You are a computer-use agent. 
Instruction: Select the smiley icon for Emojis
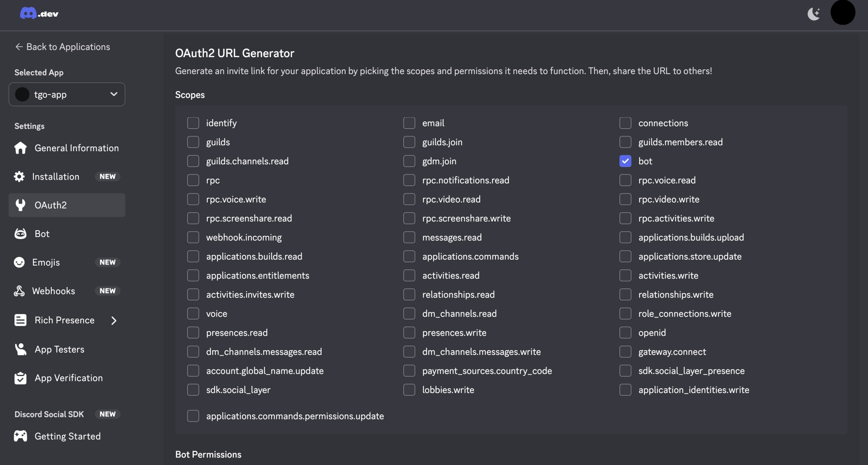click(x=20, y=262)
